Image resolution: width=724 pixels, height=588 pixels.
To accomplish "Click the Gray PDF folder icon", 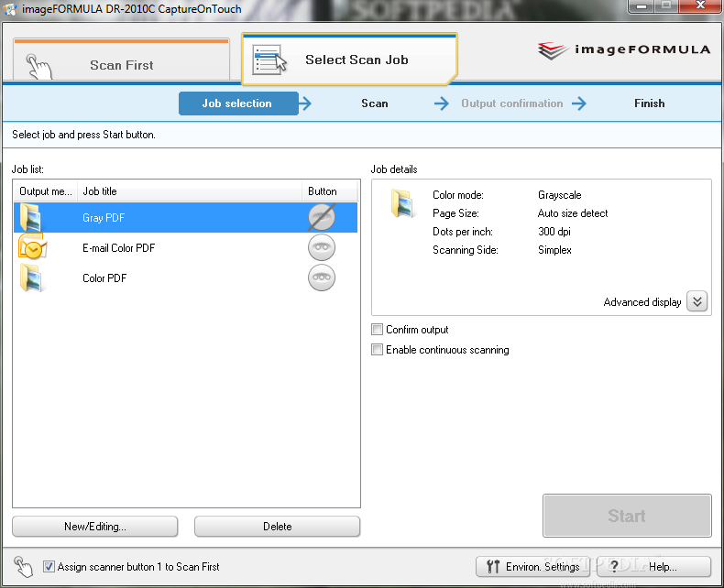I will pos(30,217).
